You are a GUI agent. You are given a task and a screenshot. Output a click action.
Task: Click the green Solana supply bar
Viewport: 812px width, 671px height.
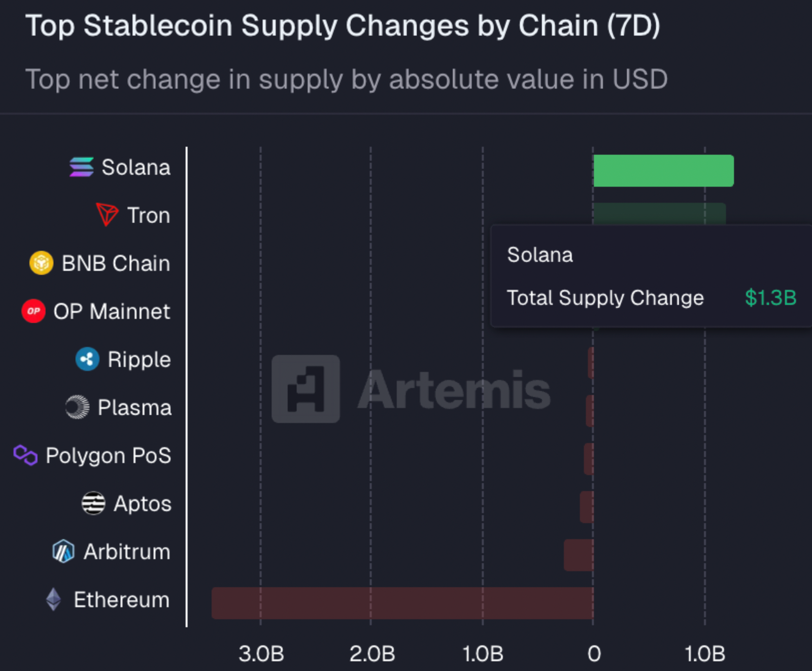[663, 171]
